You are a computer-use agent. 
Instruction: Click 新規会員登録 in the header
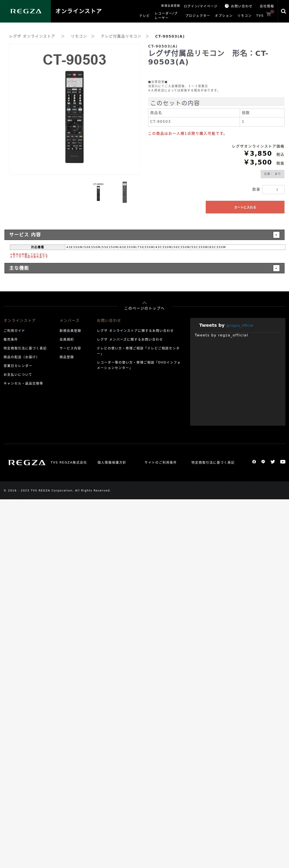tap(170, 6)
